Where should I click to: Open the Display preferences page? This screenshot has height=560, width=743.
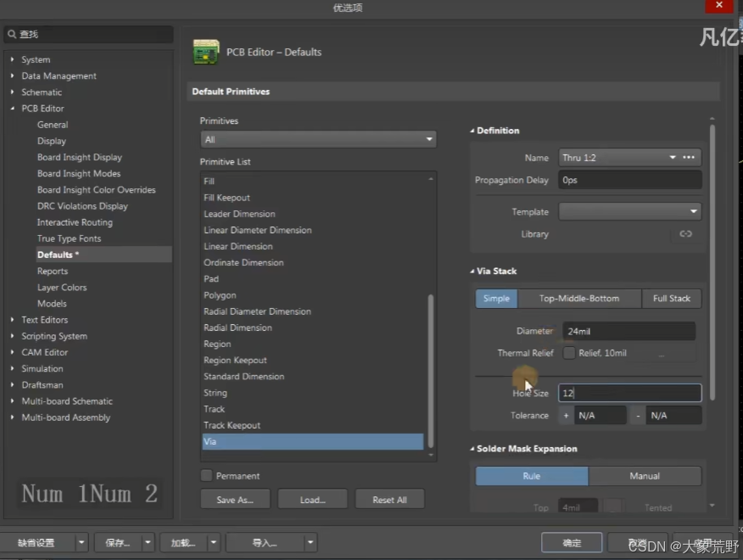coord(52,141)
